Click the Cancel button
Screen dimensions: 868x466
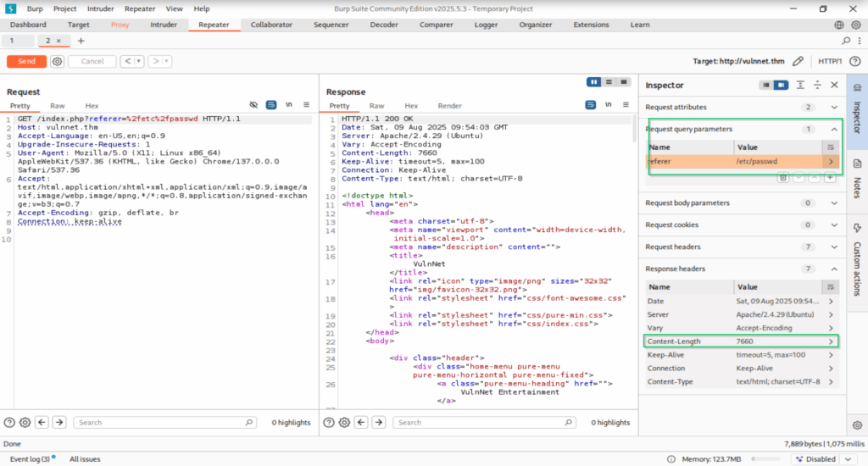click(x=92, y=62)
